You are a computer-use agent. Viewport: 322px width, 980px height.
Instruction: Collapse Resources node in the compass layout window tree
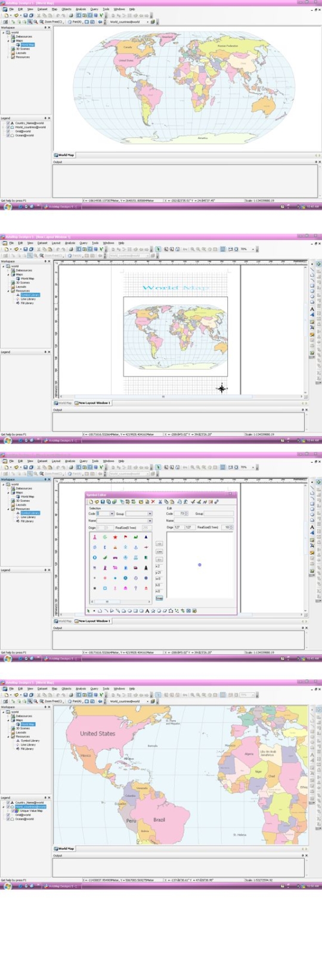point(9,291)
